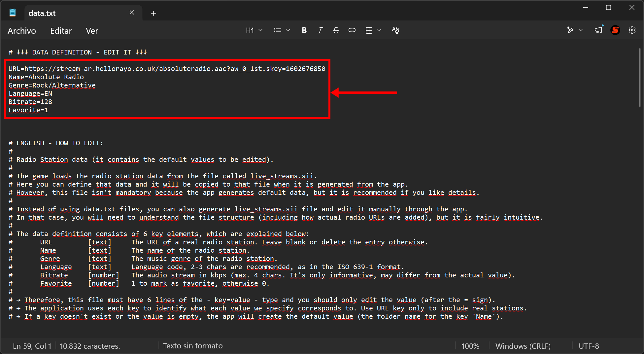Click the bulleted list icon
644x354 pixels.
click(x=278, y=30)
